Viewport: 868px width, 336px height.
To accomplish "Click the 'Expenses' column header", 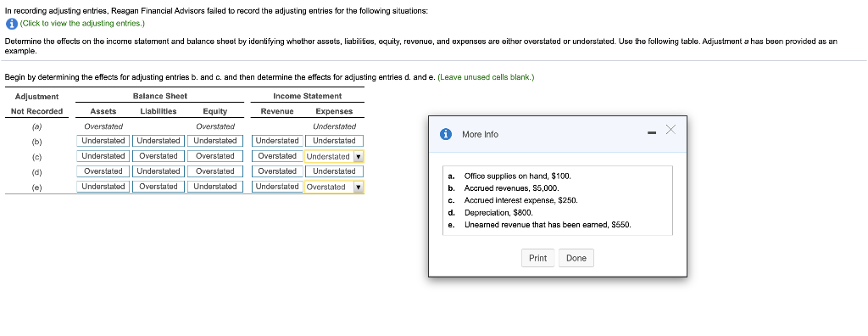I will click(334, 111).
